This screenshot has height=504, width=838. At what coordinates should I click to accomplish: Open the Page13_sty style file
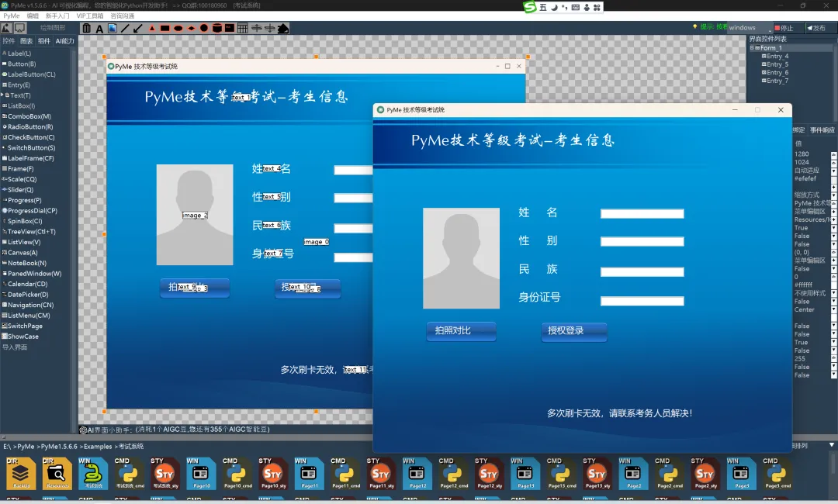click(x=597, y=473)
